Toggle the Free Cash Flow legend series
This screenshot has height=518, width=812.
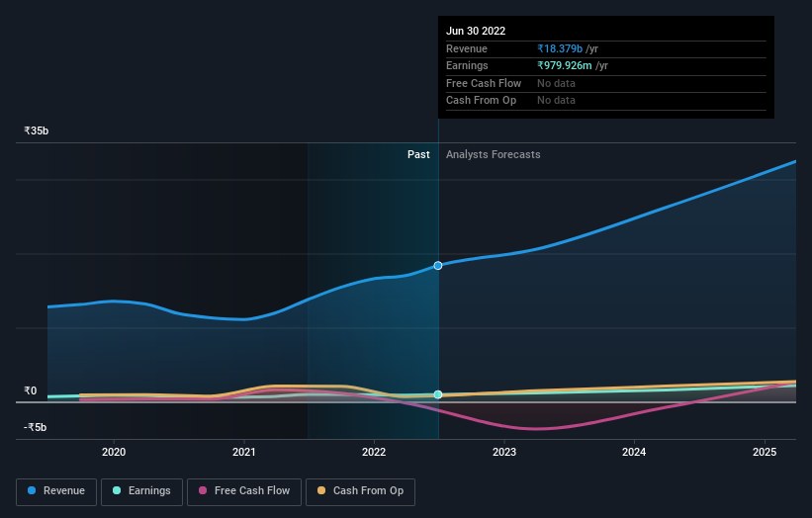pyautogui.click(x=244, y=491)
